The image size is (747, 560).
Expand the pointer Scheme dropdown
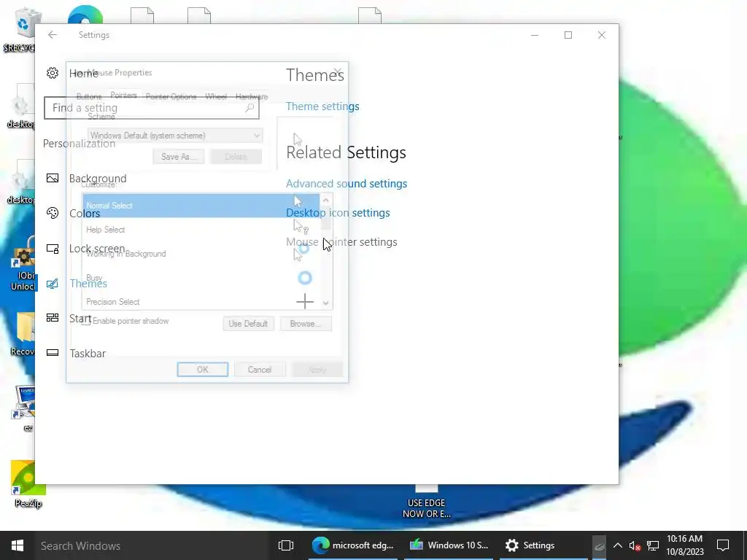tap(175, 136)
